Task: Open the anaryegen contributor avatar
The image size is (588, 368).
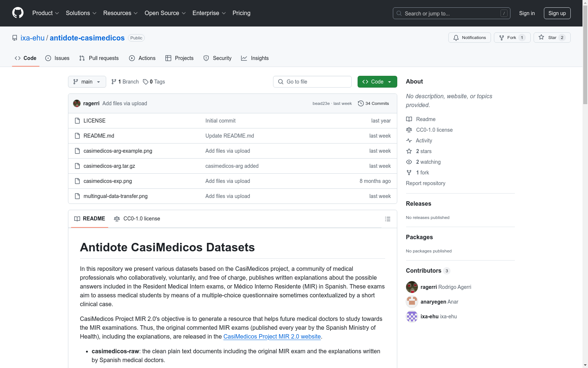Action: pos(412,302)
